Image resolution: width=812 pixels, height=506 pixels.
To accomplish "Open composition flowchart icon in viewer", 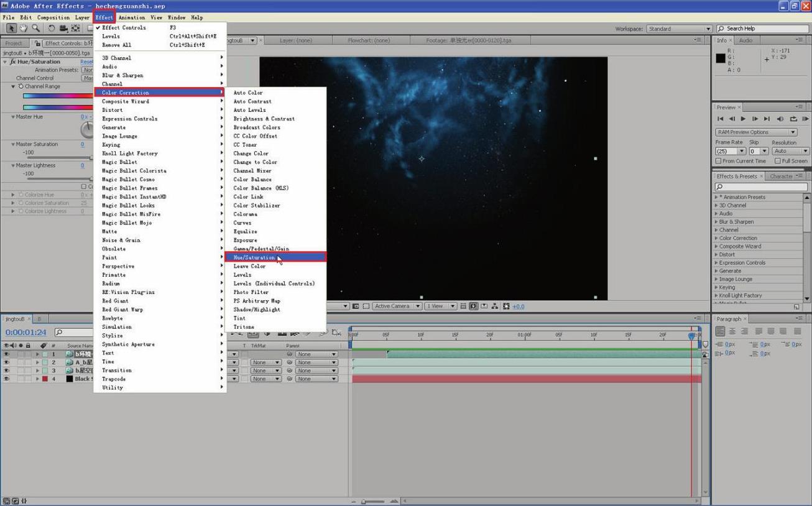I will click(494, 306).
